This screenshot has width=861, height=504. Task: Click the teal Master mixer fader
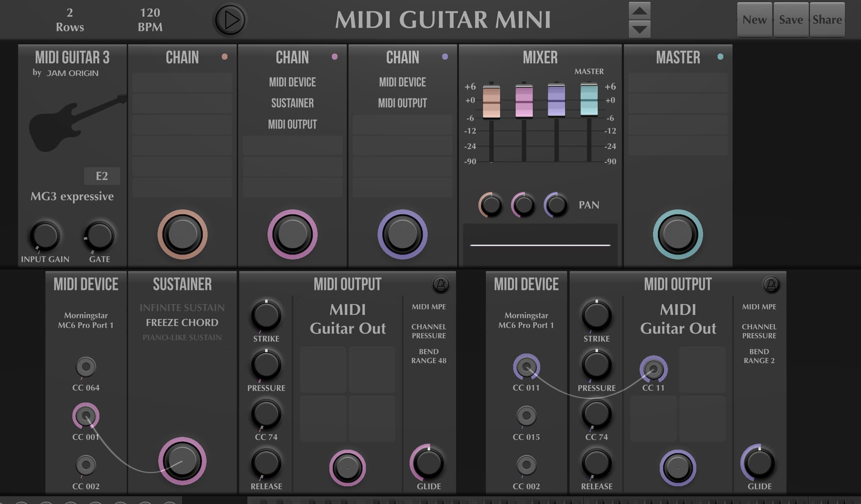589,100
